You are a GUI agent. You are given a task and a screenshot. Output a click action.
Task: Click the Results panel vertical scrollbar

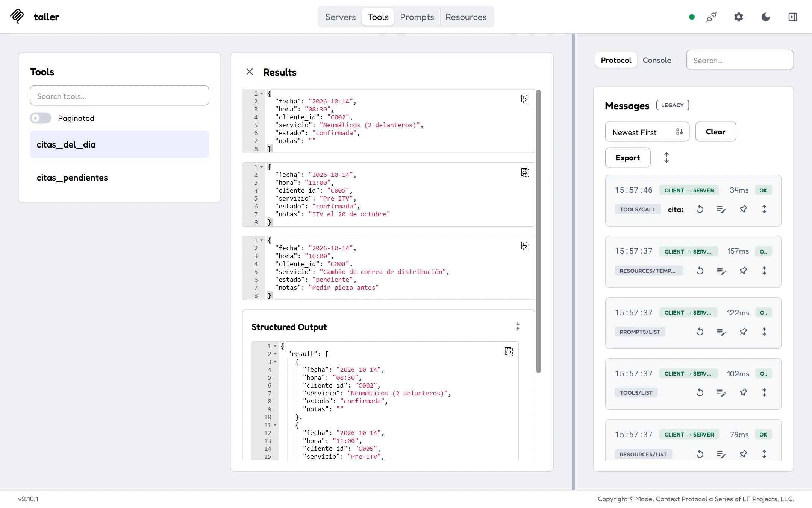point(539,231)
